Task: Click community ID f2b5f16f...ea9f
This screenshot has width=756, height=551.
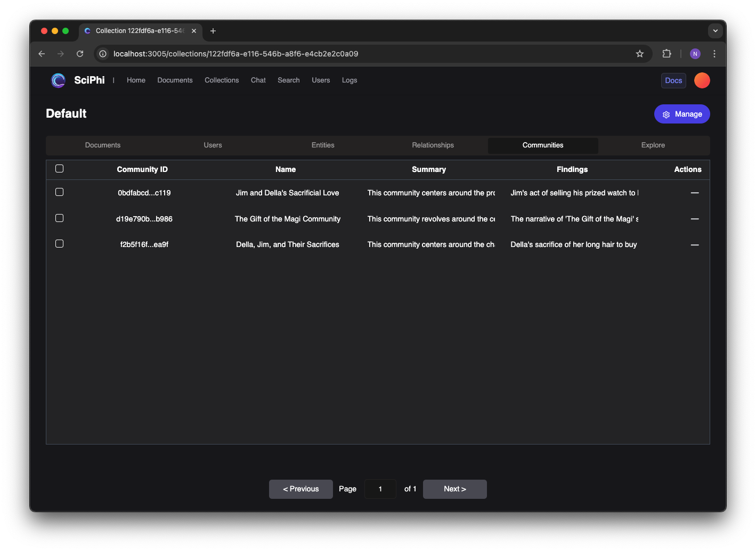Action: (144, 244)
